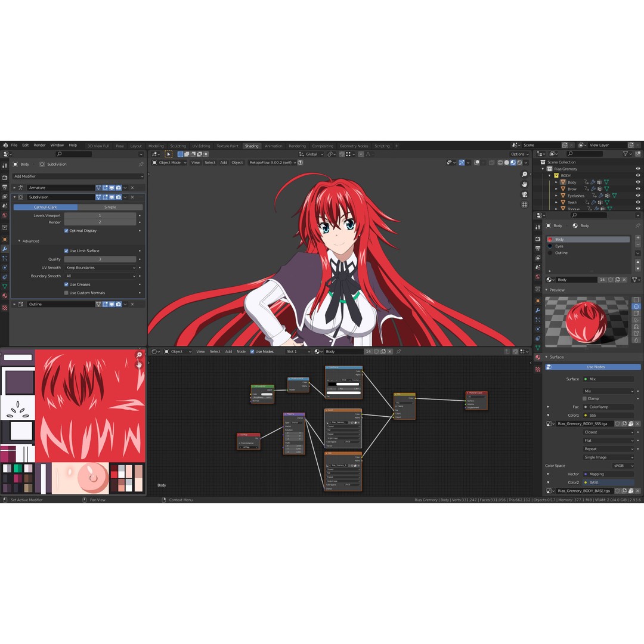Toggle the camera view gizmo

pos(525,194)
